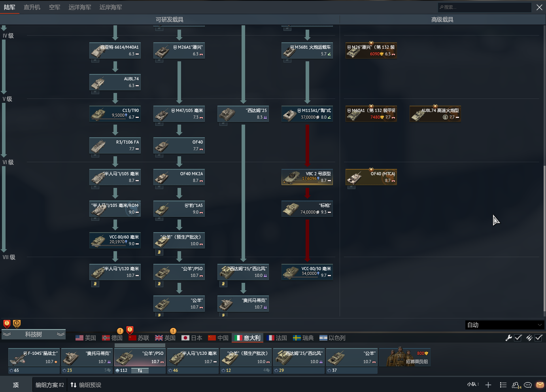This screenshot has height=392, width=546.
Task: Click the red alert badge above 苏联
Action: click(x=130, y=330)
